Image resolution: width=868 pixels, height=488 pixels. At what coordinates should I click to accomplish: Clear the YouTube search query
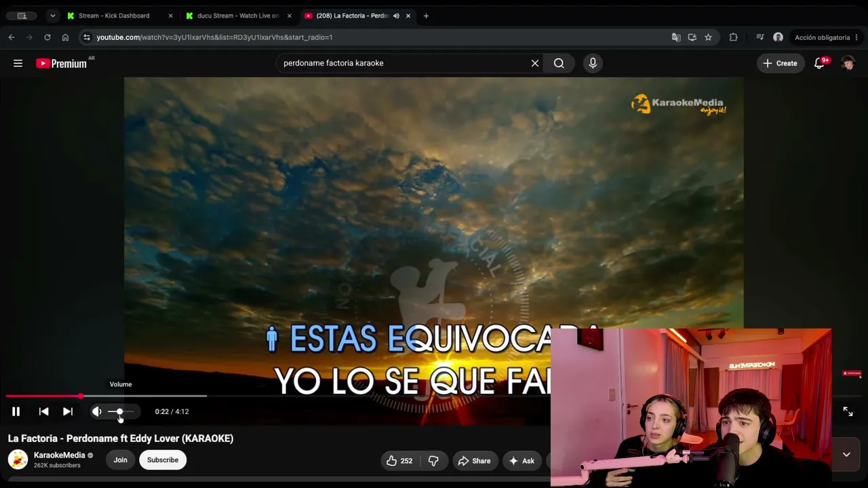tap(535, 63)
